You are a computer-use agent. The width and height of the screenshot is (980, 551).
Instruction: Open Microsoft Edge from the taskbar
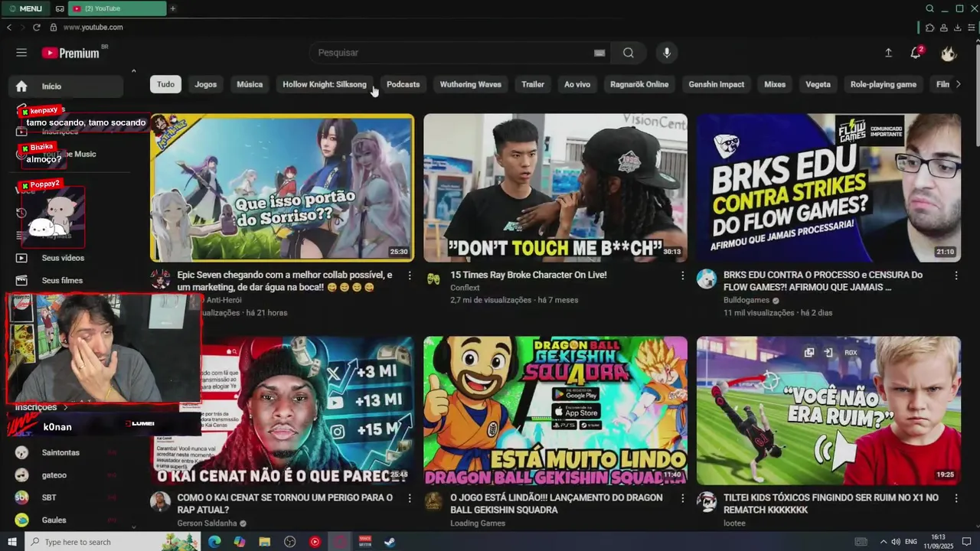(214, 542)
